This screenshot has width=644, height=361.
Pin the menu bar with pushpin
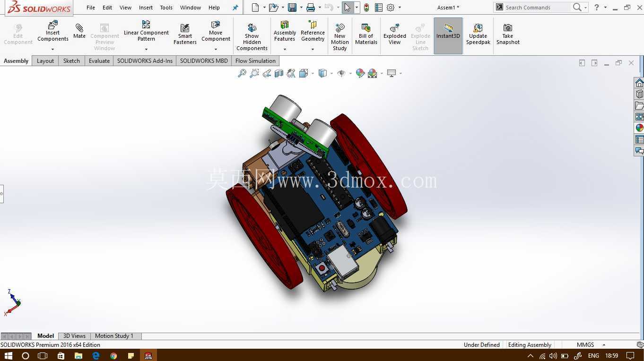(x=235, y=8)
